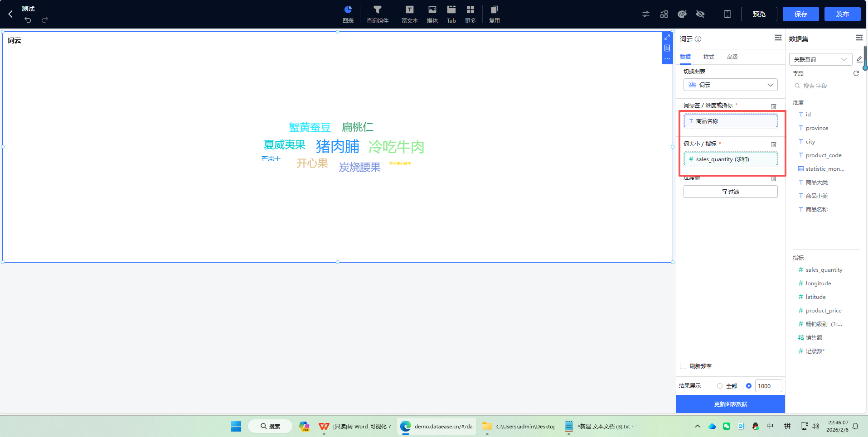The height and width of the screenshot is (437, 868).
Task: Open the mobile layout preview icon
Action: click(x=727, y=14)
